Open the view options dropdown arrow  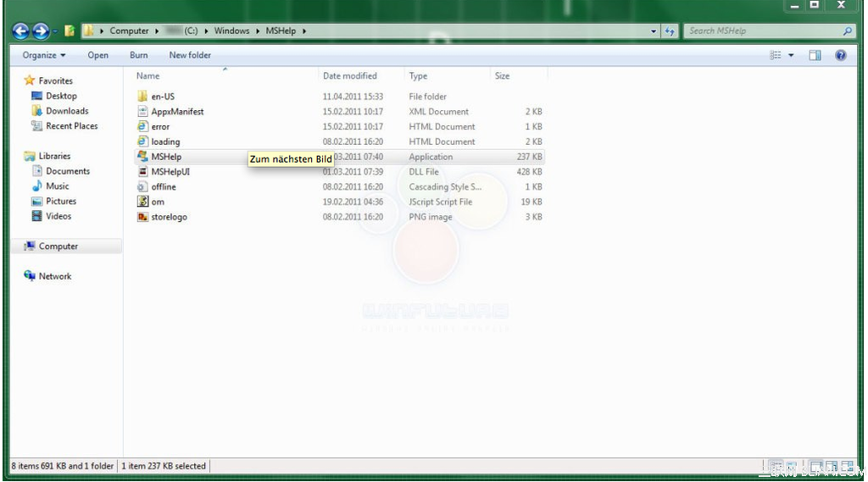(x=791, y=55)
